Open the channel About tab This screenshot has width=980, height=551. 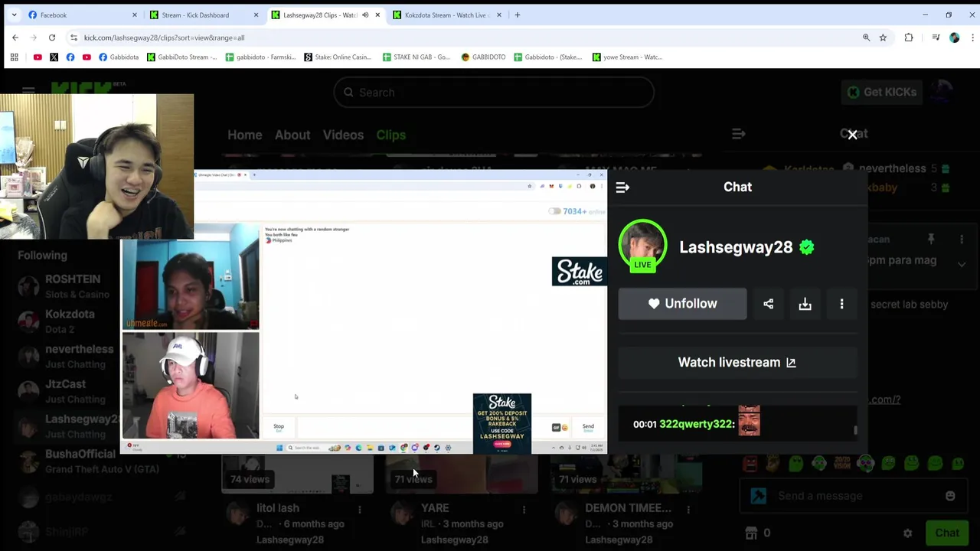(292, 135)
